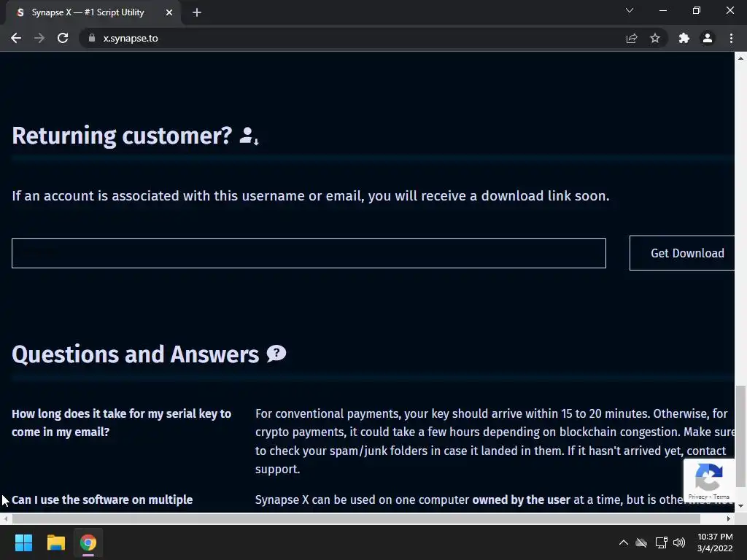Select the Synapse X — #1 Script Utility tab
This screenshot has width=747, height=560.
tap(88, 12)
